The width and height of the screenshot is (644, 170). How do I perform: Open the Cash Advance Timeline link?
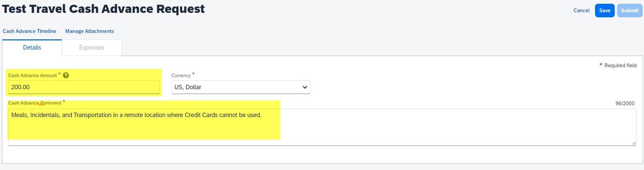click(x=30, y=31)
